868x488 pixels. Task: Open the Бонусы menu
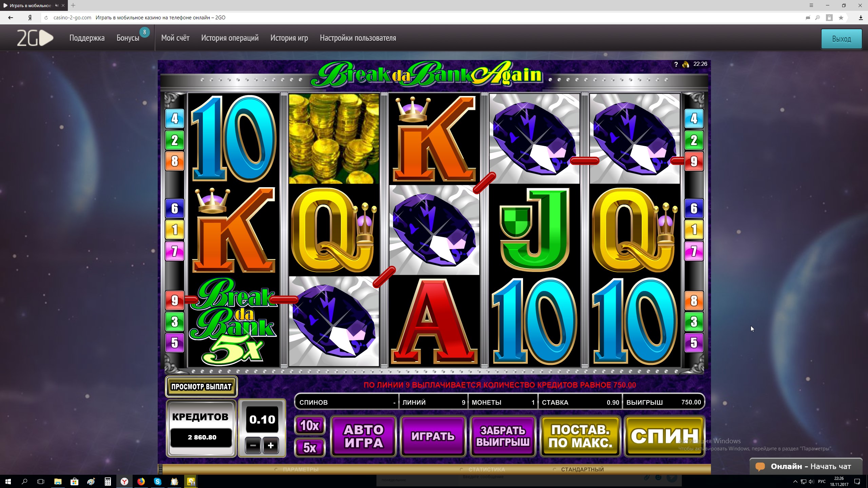point(128,38)
